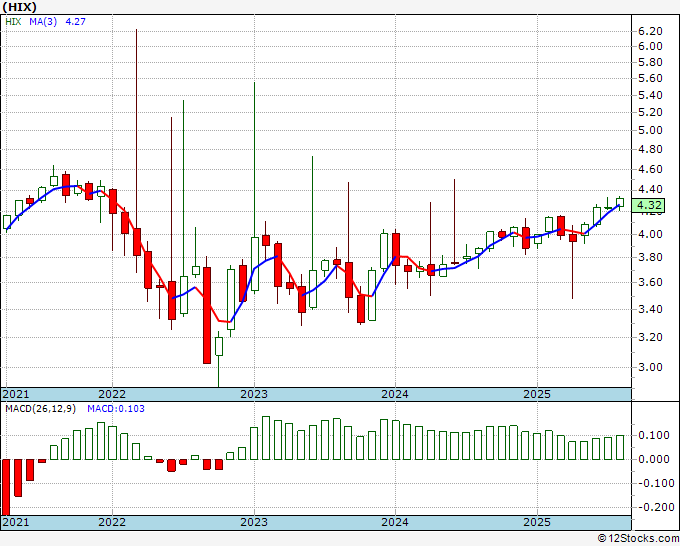
Task: Click the 4.60 price axis label
Action: click(650, 170)
